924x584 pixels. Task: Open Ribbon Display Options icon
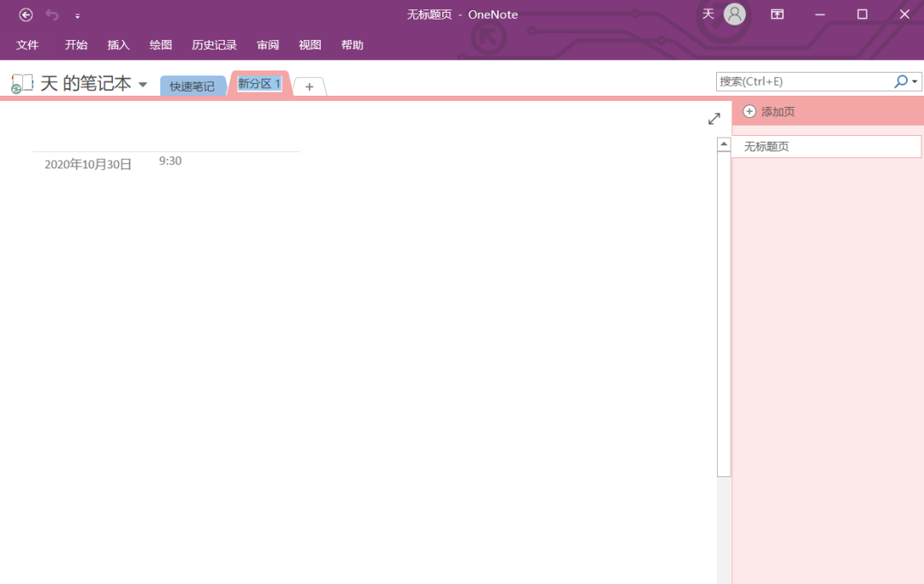point(777,15)
